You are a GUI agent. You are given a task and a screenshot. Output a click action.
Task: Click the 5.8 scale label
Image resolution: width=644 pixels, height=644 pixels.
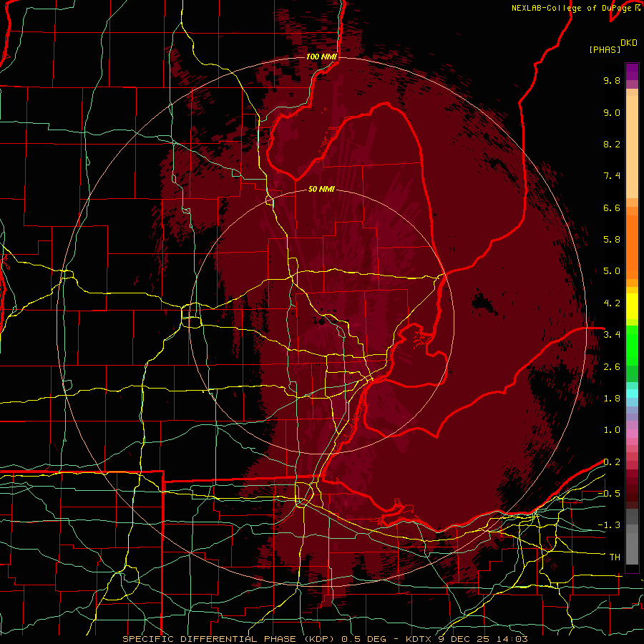pyautogui.click(x=612, y=240)
